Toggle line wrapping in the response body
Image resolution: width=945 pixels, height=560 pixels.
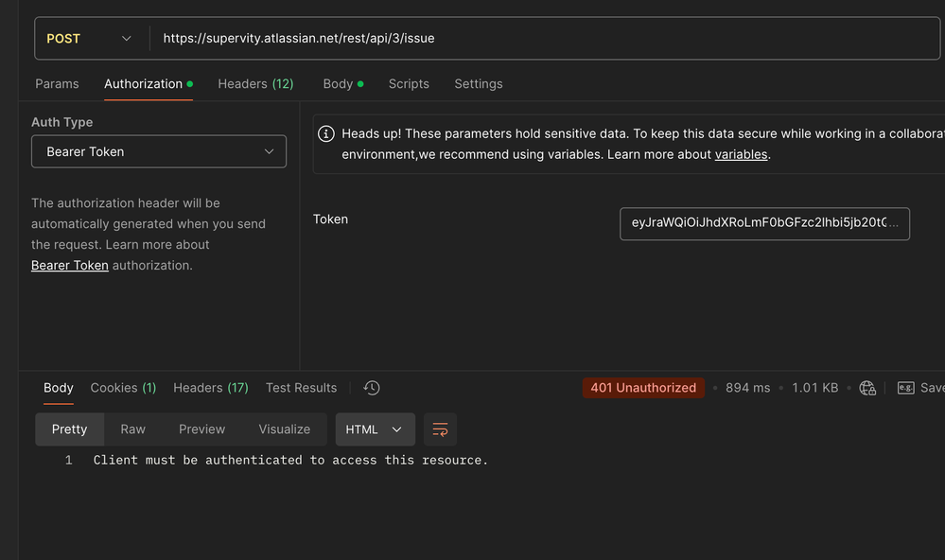click(440, 429)
